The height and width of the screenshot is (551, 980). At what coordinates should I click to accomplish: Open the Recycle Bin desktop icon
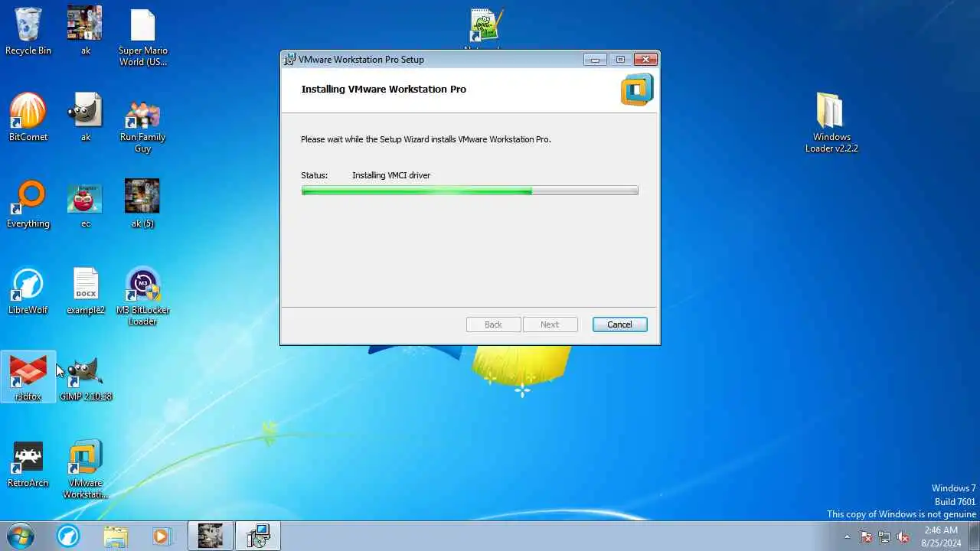[28, 31]
